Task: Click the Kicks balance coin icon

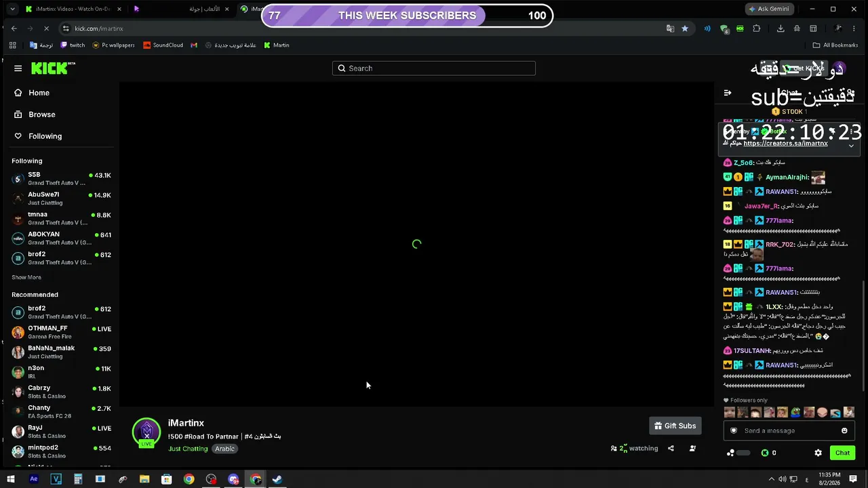Action: point(765,453)
